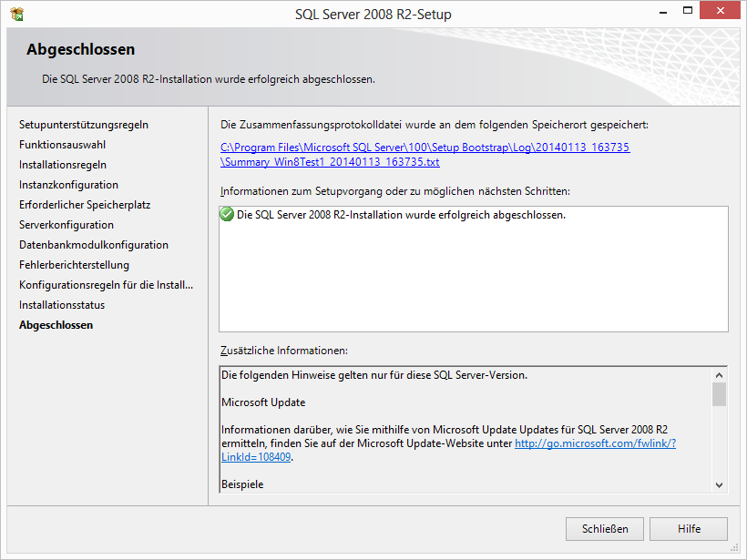Click the green success checkmark icon

pos(227,214)
